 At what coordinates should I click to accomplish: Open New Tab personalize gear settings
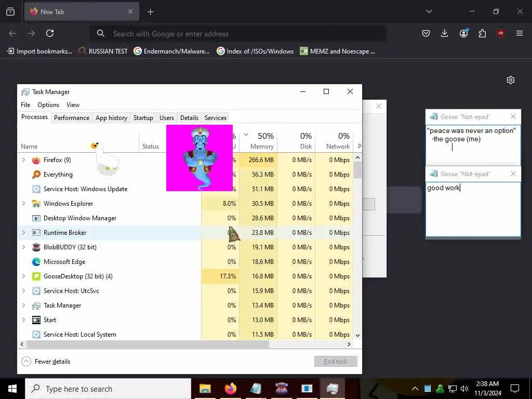click(x=511, y=80)
